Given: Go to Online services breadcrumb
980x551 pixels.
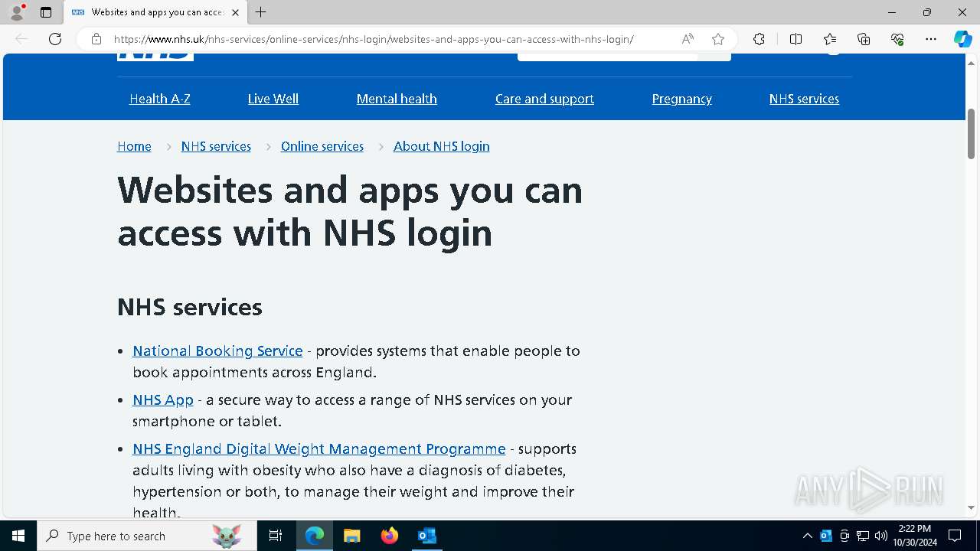Looking at the screenshot, I should pyautogui.click(x=322, y=146).
